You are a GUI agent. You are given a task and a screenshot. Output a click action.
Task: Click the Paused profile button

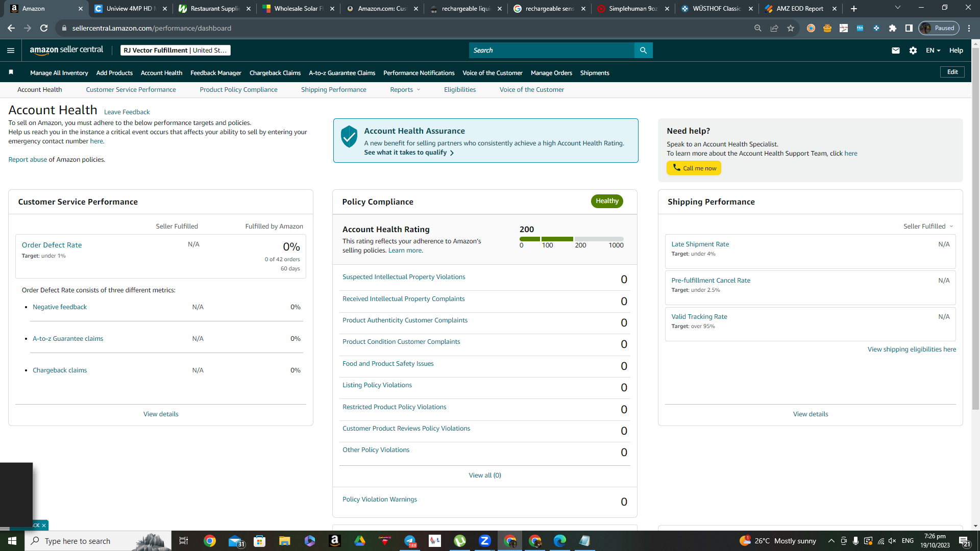939,28
